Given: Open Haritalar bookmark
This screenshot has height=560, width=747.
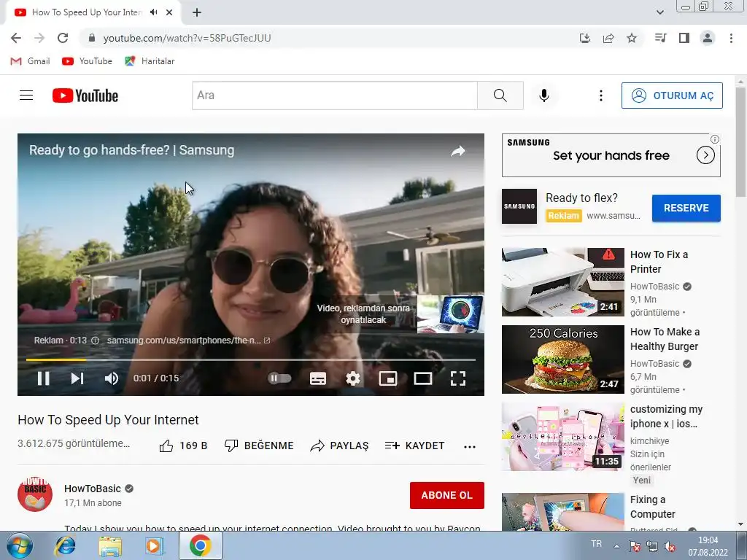Looking at the screenshot, I should [x=150, y=61].
